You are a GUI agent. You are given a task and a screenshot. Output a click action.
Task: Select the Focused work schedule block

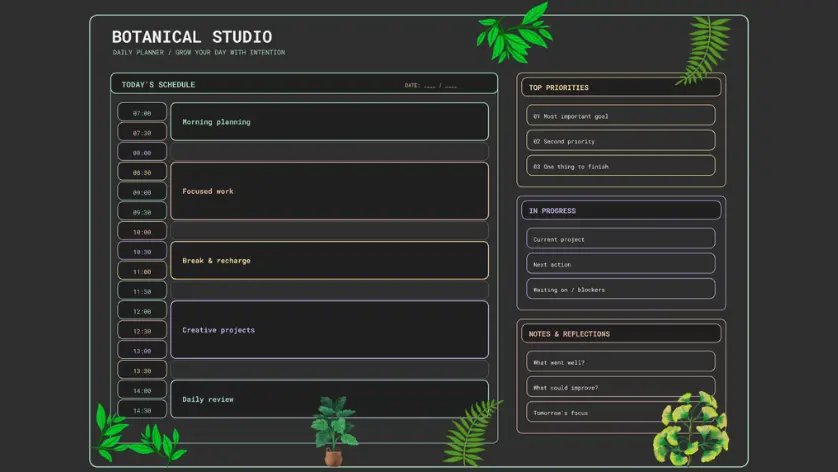(329, 191)
